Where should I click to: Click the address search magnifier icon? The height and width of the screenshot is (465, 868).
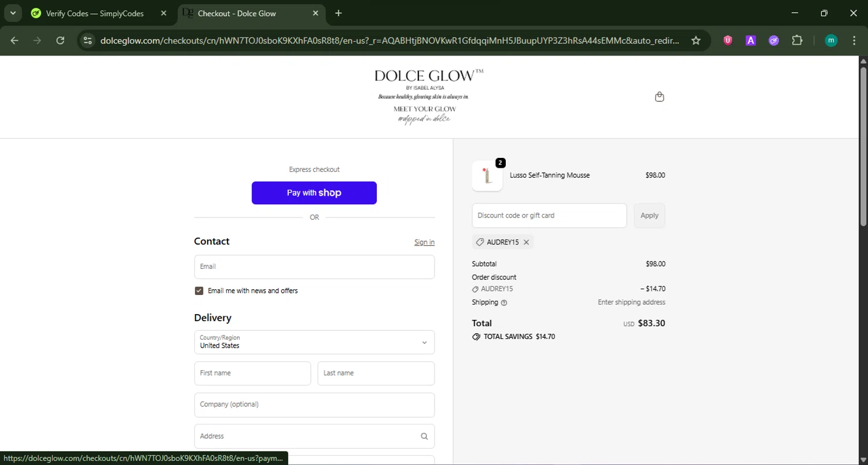[x=424, y=436]
